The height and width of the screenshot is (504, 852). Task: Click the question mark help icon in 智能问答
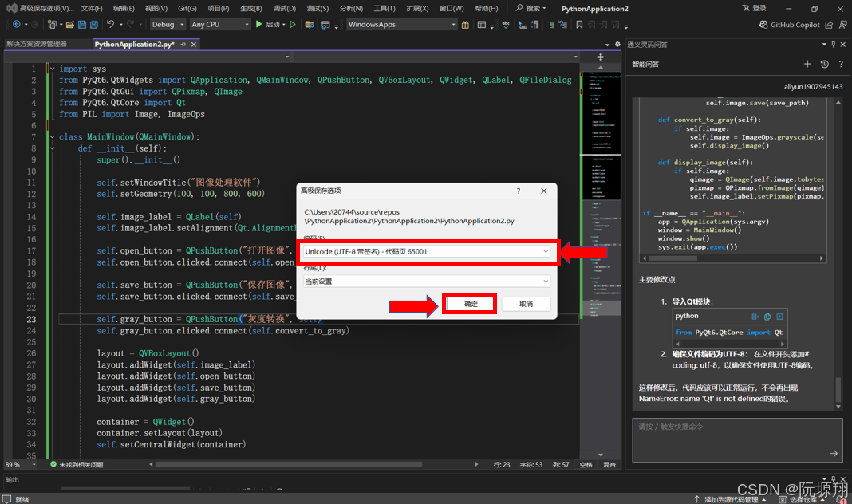[841, 64]
